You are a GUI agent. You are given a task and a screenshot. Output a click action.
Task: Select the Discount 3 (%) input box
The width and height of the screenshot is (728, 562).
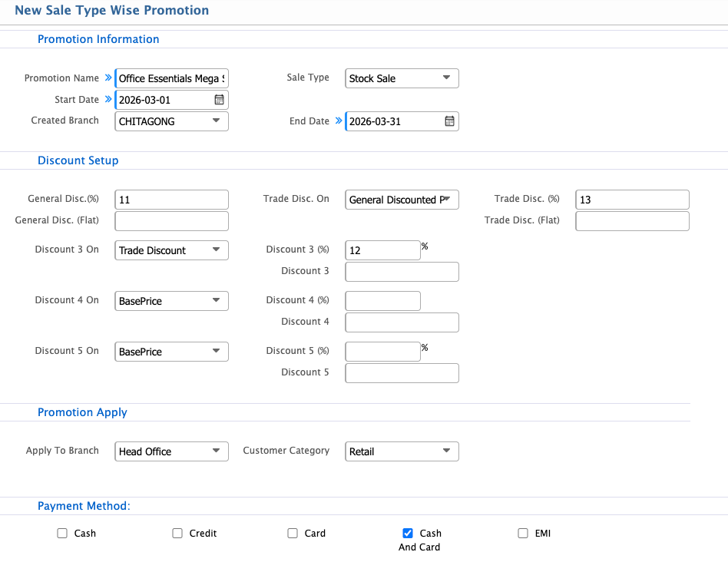click(382, 250)
